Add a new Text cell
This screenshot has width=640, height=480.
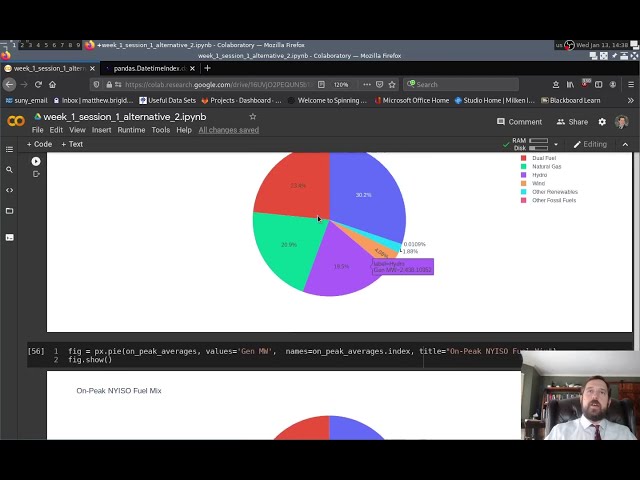[x=72, y=144]
